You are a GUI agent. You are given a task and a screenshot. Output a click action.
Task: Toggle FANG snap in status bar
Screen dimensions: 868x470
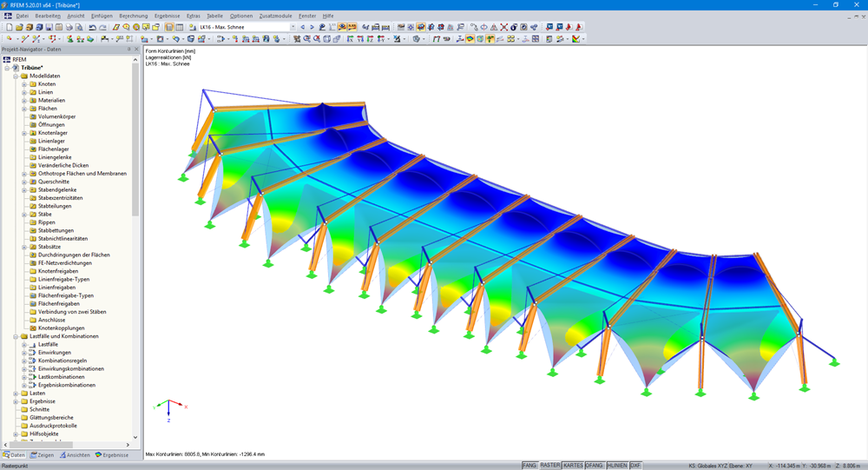pyautogui.click(x=529, y=466)
